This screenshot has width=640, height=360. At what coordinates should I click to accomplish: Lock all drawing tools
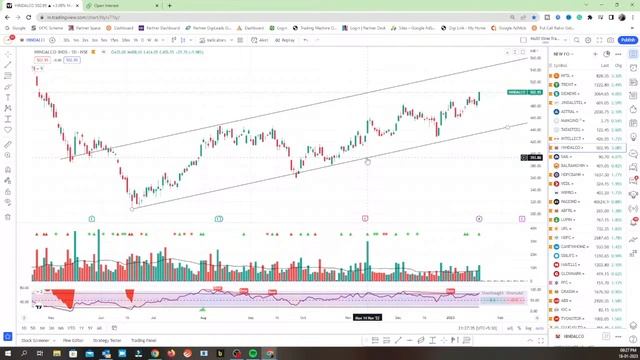8,191
